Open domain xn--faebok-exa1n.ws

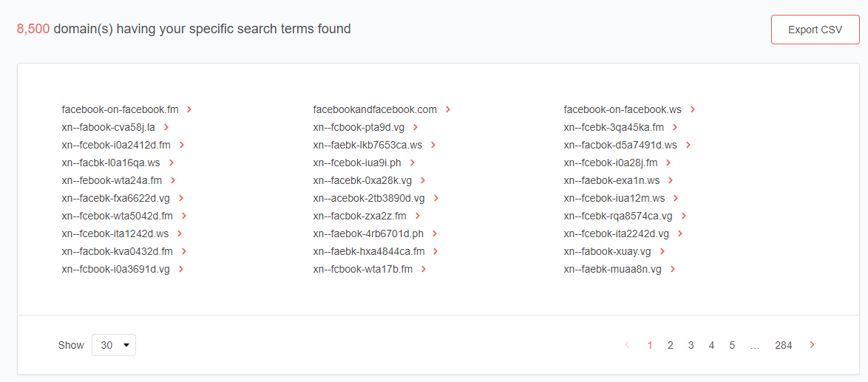pyautogui.click(x=611, y=180)
